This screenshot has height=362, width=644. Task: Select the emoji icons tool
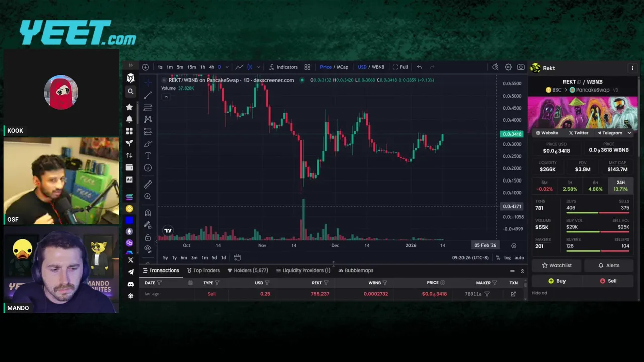[148, 168]
